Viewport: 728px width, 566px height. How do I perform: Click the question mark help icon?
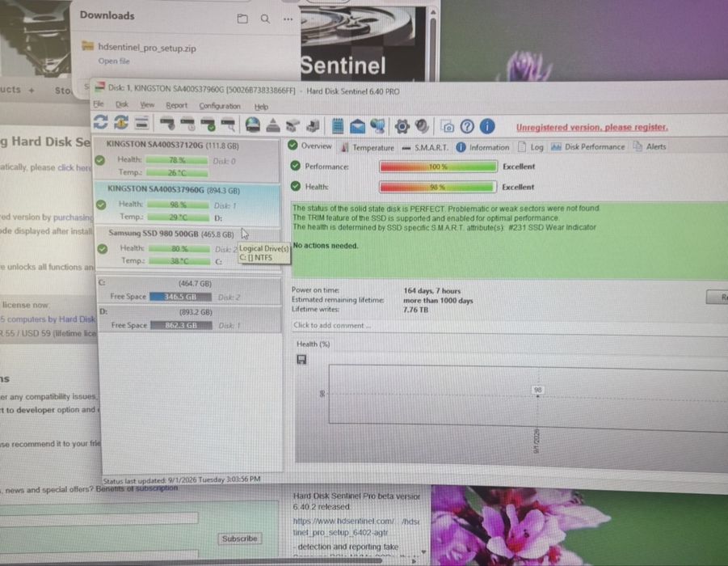point(467,126)
